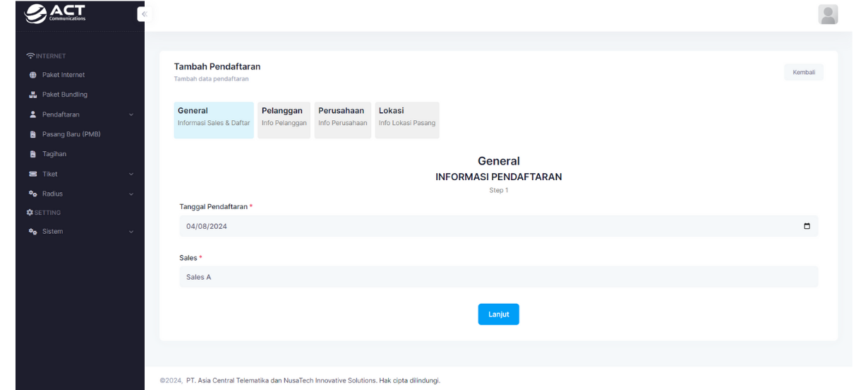Image resolution: width=868 pixels, height=390 pixels.
Task: Expand the Sistem submenu chevron
Action: click(x=131, y=232)
